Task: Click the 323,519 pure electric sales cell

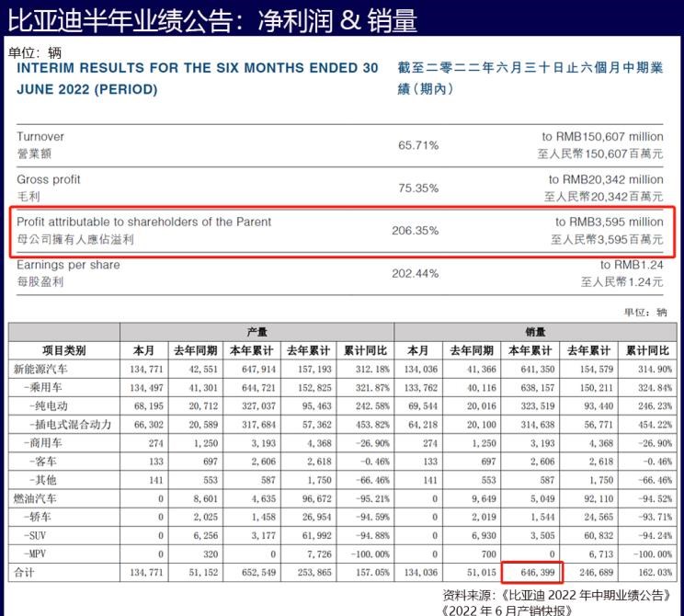Action: (538, 406)
